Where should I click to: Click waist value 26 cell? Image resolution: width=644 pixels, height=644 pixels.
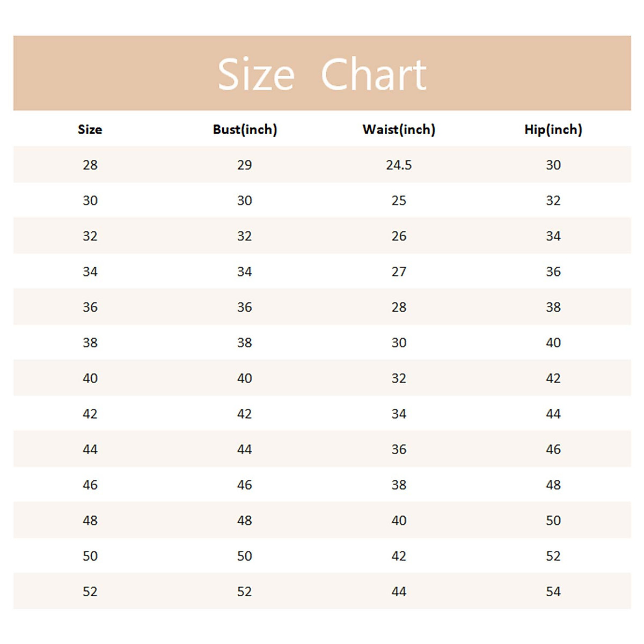(399, 236)
